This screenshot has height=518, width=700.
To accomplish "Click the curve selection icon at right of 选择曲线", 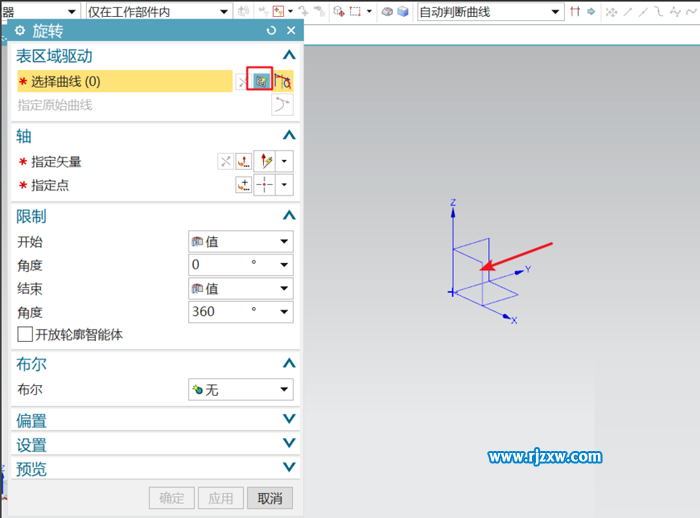I will point(283,81).
